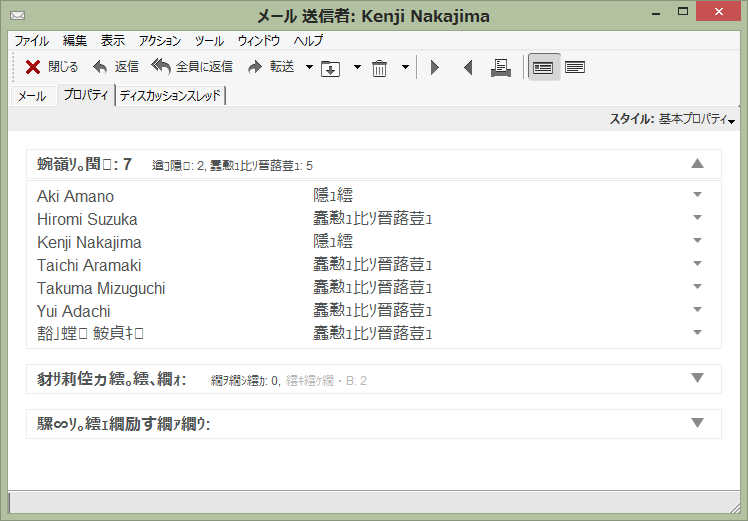This screenshot has width=748, height=521.
Task: Go to next message arrow
Action: 435,67
